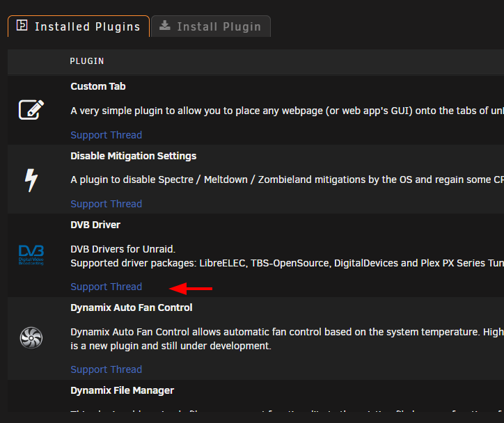Select the Disable Mitigation Settings title
504x423 pixels.
pyautogui.click(x=134, y=156)
